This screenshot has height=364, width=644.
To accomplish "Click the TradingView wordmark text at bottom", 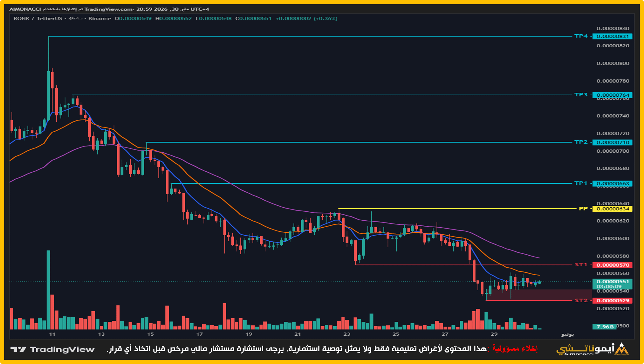I will (x=62, y=349).
